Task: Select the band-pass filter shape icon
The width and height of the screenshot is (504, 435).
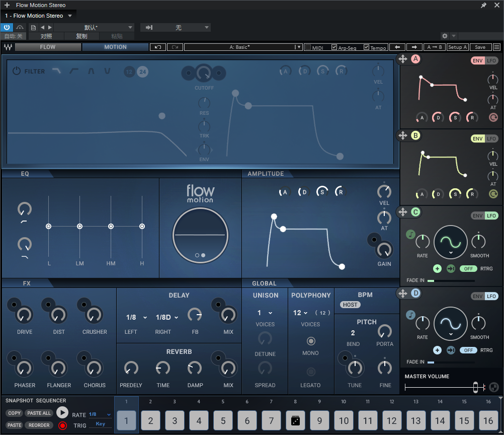Action: pyautogui.click(x=91, y=71)
